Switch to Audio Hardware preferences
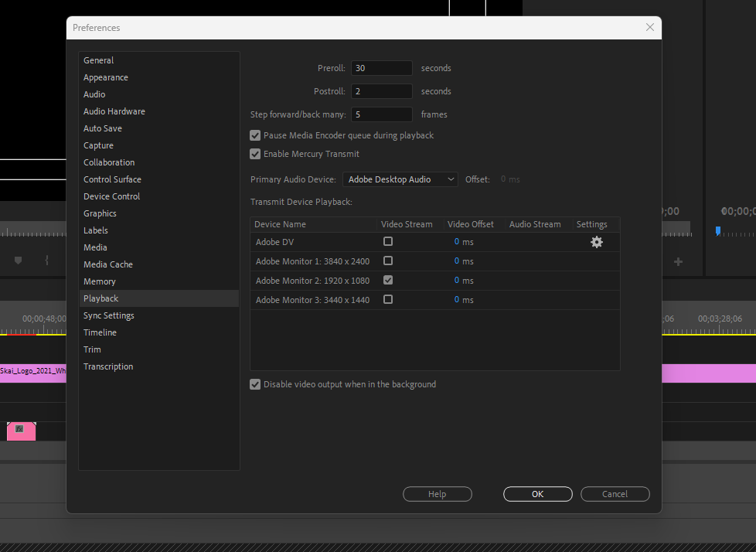The image size is (756, 552). tap(114, 111)
